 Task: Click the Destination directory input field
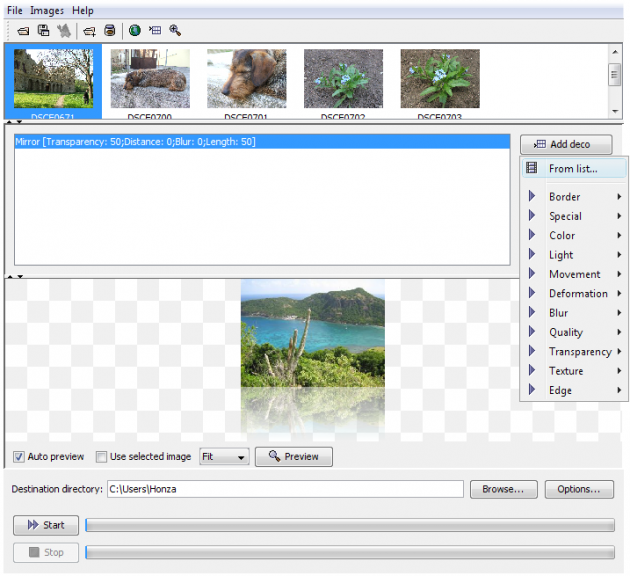[x=285, y=489]
